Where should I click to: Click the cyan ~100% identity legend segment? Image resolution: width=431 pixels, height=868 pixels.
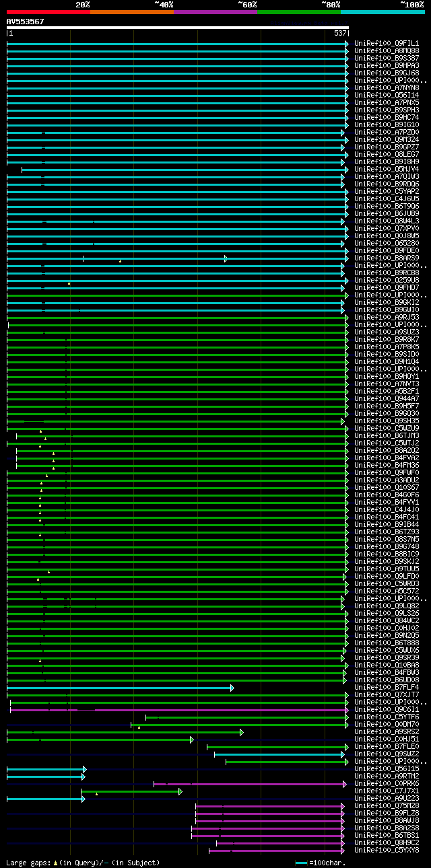click(x=383, y=12)
